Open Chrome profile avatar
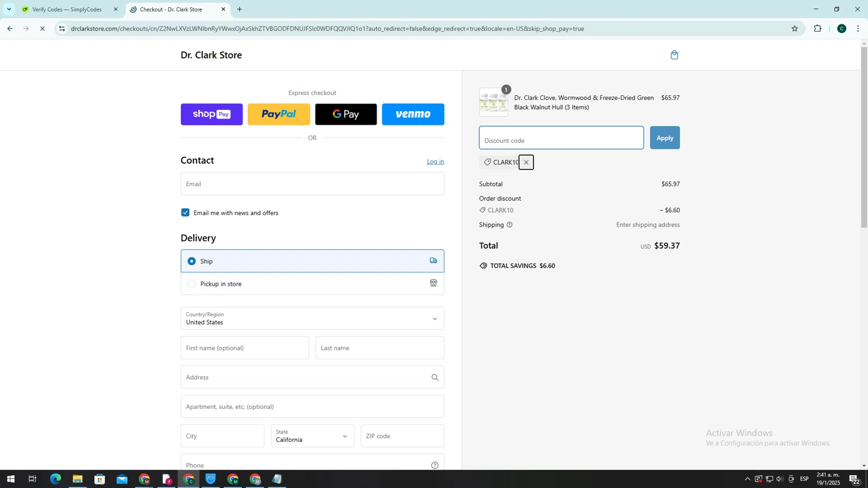 click(841, 28)
